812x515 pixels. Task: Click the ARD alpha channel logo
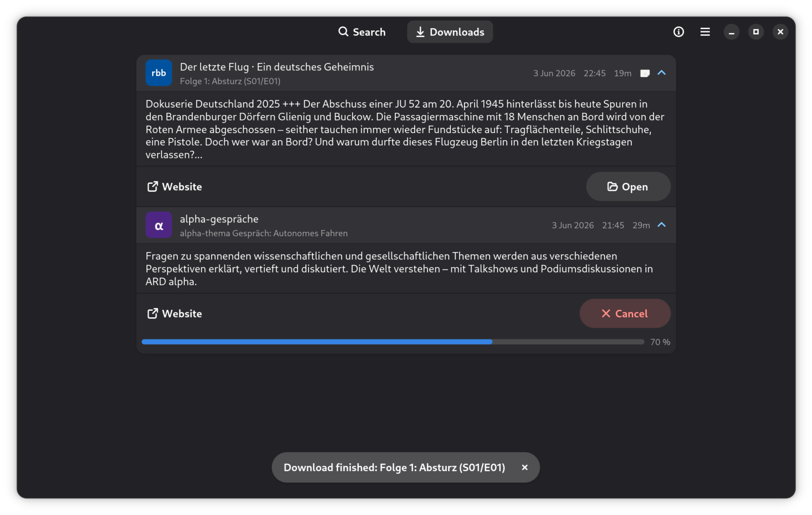point(159,225)
